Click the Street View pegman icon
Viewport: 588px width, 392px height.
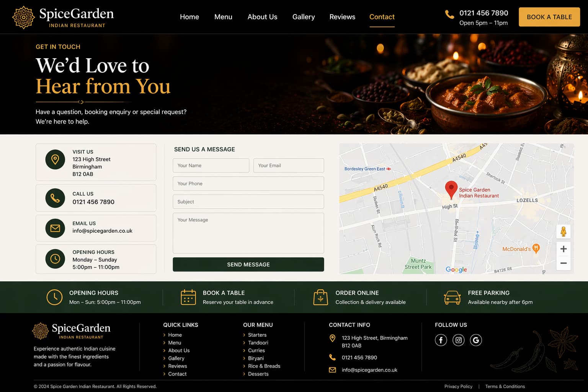pos(563,232)
